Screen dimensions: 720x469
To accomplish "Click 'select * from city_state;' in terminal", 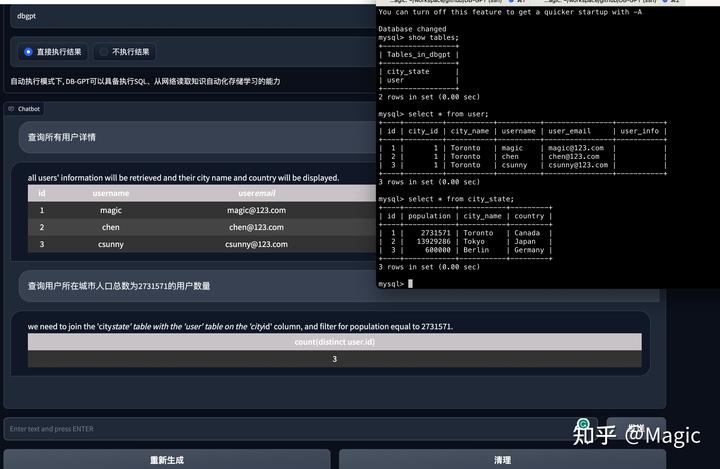I will (461, 199).
